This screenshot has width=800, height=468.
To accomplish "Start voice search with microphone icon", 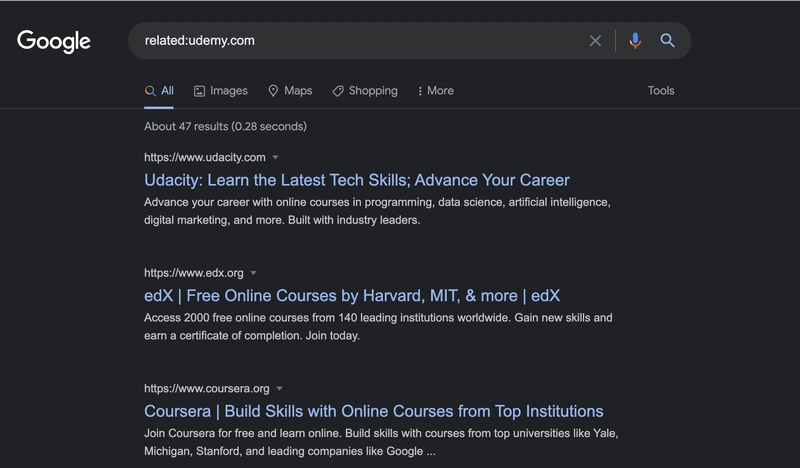I will tap(635, 41).
